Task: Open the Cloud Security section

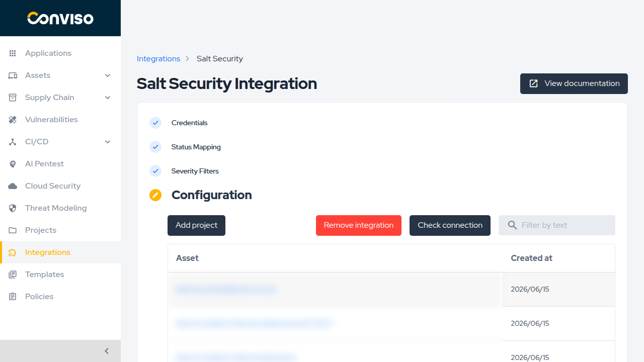Action: (x=60, y=186)
